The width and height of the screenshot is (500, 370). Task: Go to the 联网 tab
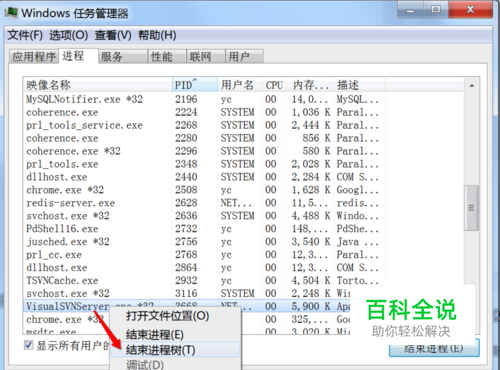coord(206,56)
